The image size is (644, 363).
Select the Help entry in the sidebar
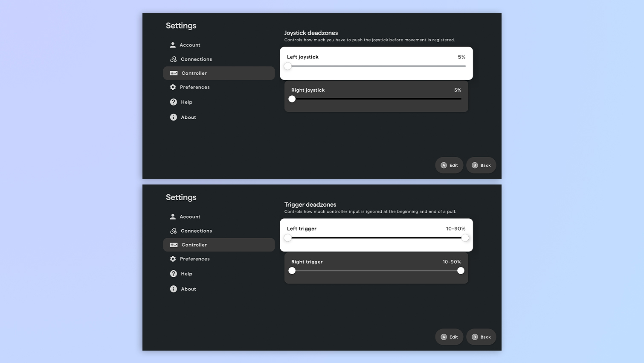click(x=186, y=102)
